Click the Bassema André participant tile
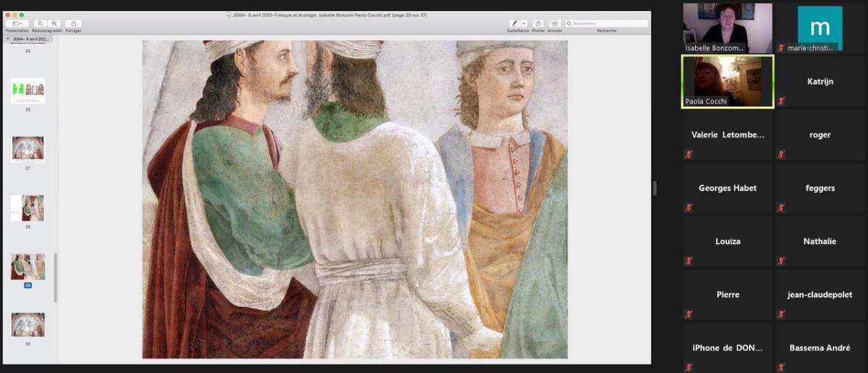Screen dimensions: 868x373 tap(820, 348)
